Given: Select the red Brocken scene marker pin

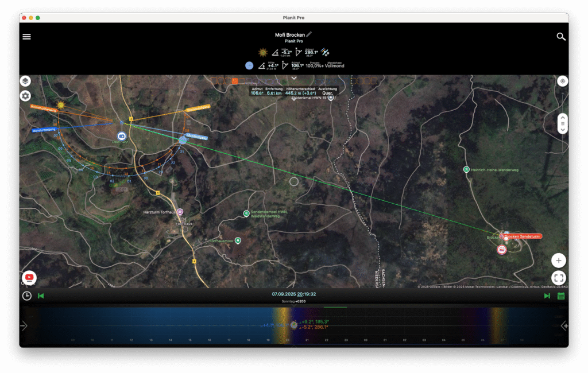Looking at the screenshot, I should 501,250.
